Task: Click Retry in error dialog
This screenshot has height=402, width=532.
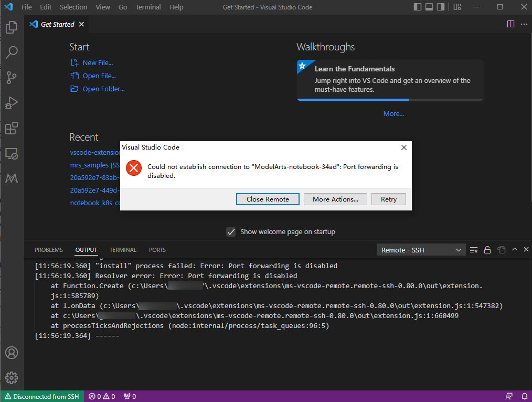Action: (388, 199)
